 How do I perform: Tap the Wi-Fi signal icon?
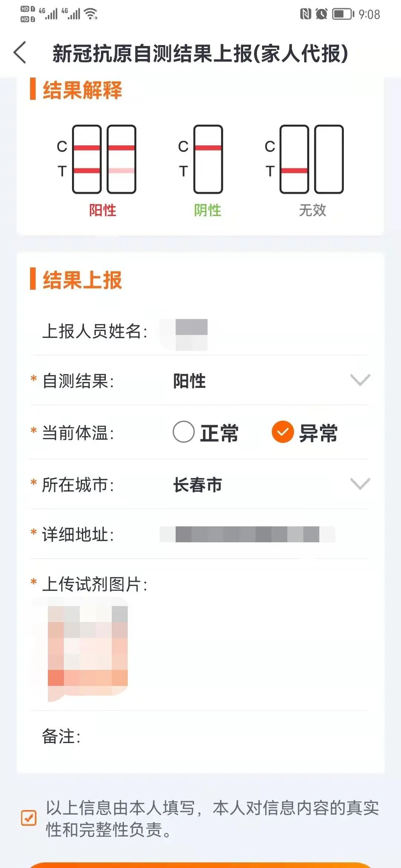click(91, 14)
